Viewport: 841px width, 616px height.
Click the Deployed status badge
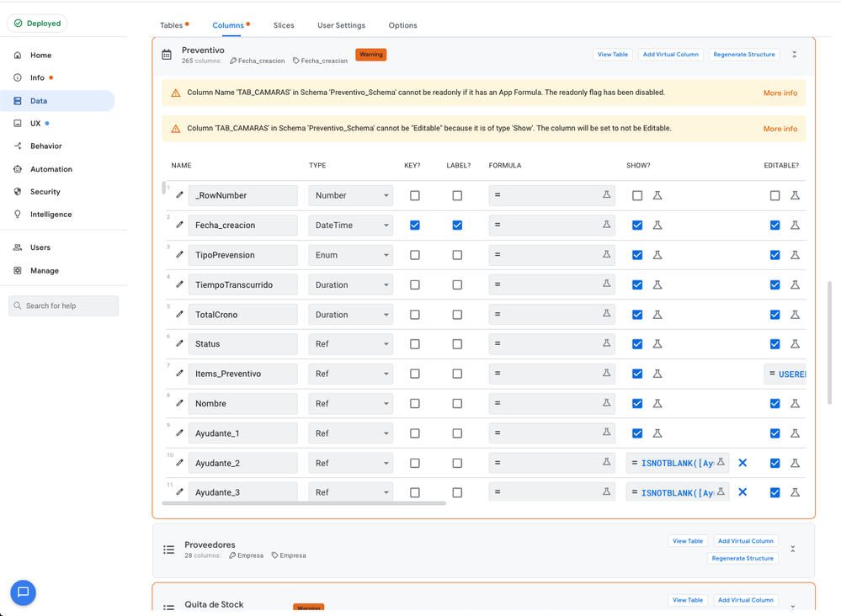click(37, 24)
